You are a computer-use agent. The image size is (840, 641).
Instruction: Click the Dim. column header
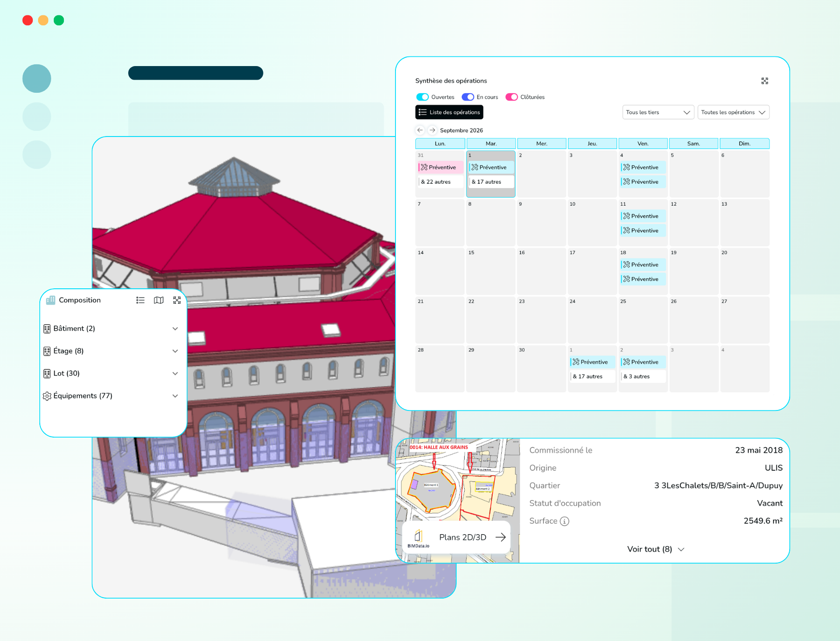tap(745, 144)
